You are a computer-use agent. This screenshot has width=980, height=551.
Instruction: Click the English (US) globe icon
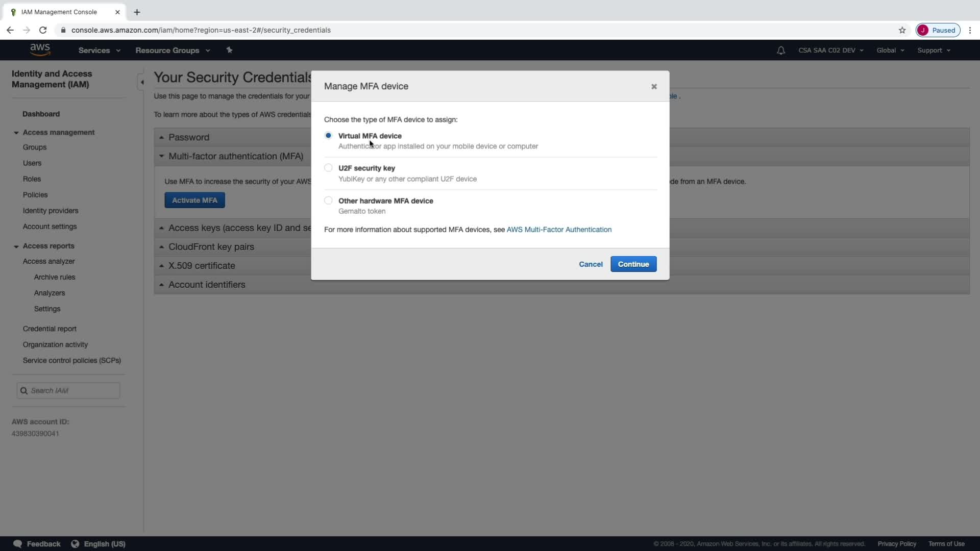click(x=75, y=544)
